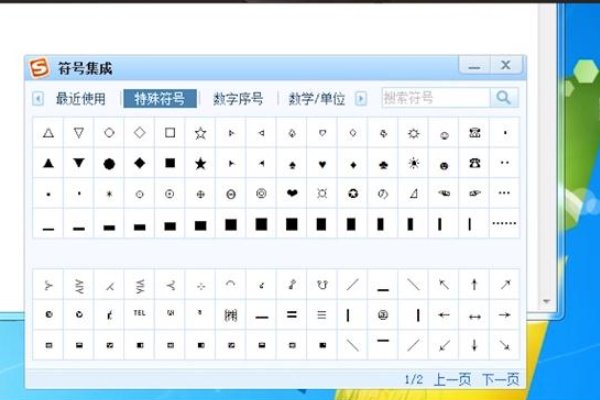Insert the upper-left diagonal arrow symbol
The height and width of the screenshot is (400, 600).
(x=444, y=284)
